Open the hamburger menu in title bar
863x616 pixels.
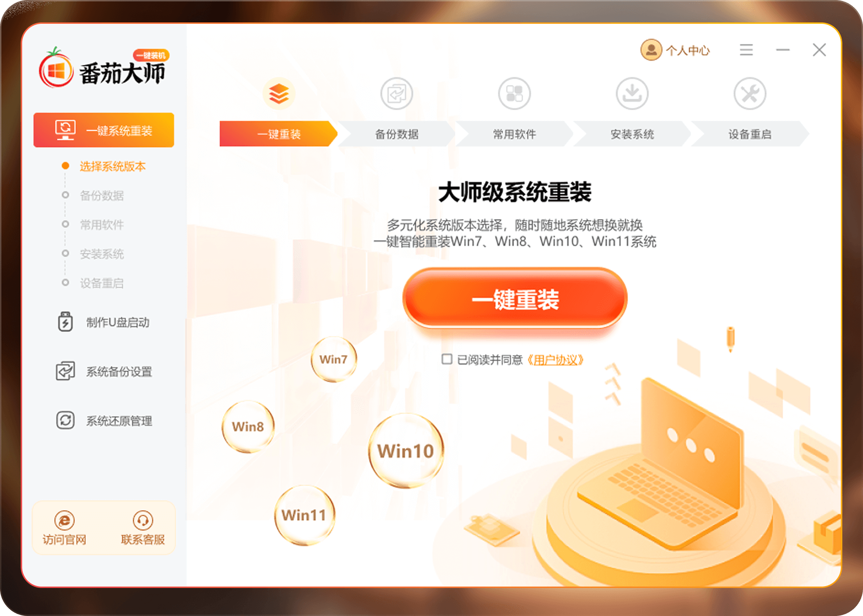coord(746,49)
